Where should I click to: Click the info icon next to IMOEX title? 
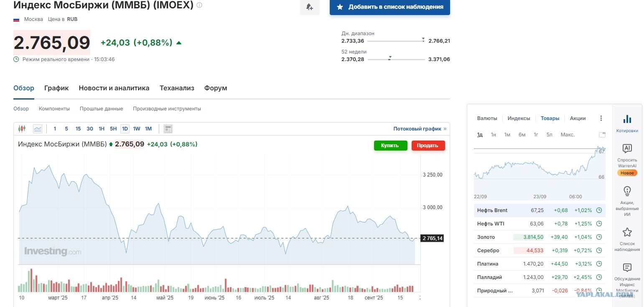coord(199,5)
